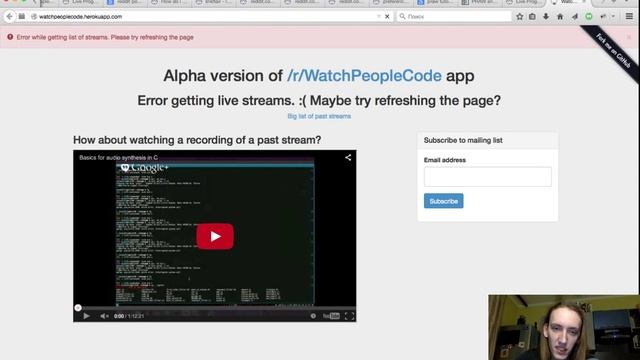Open the downloads arrow icon
This screenshot has height=360, width=640.
(x=546, y=16)
